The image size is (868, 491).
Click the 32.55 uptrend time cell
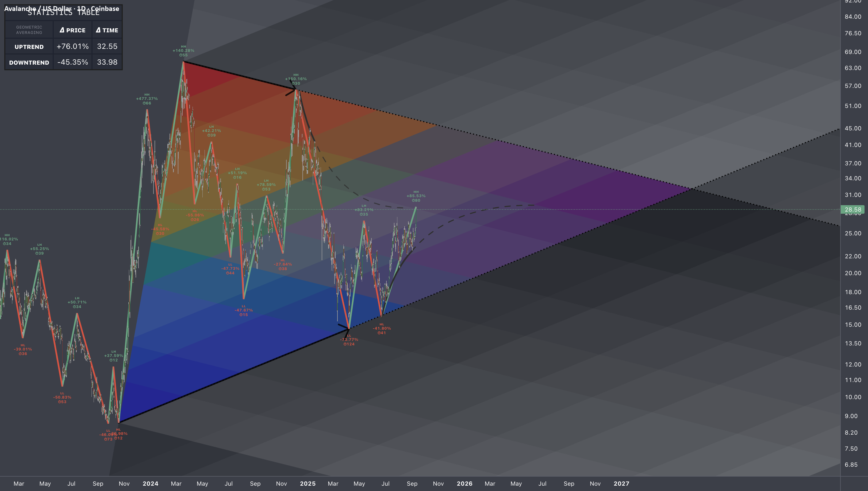pos(107,46)
